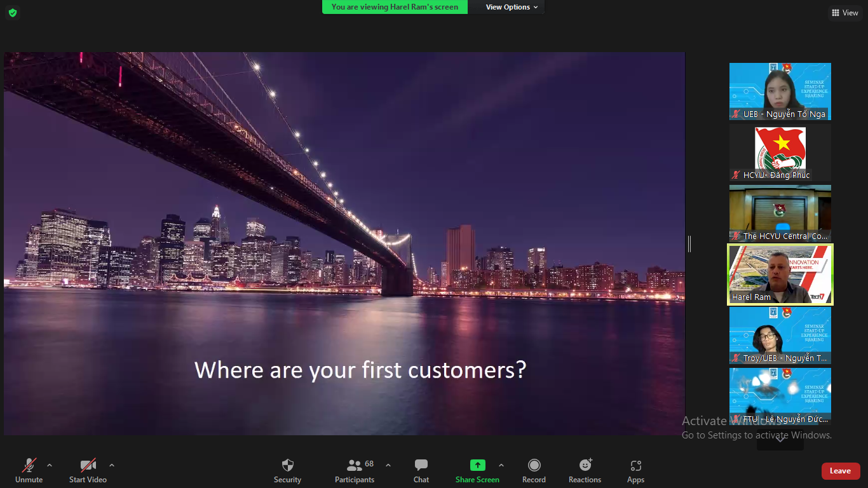Open the Chat panel
Viewport: 868px width, 488px height.
421,465
